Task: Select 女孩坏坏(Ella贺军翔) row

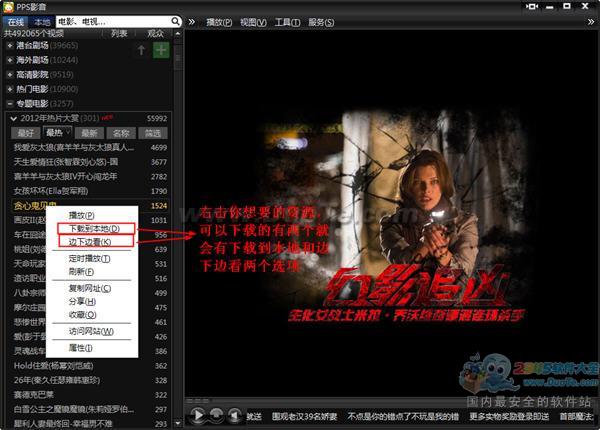Action: [x=90, y=191]
